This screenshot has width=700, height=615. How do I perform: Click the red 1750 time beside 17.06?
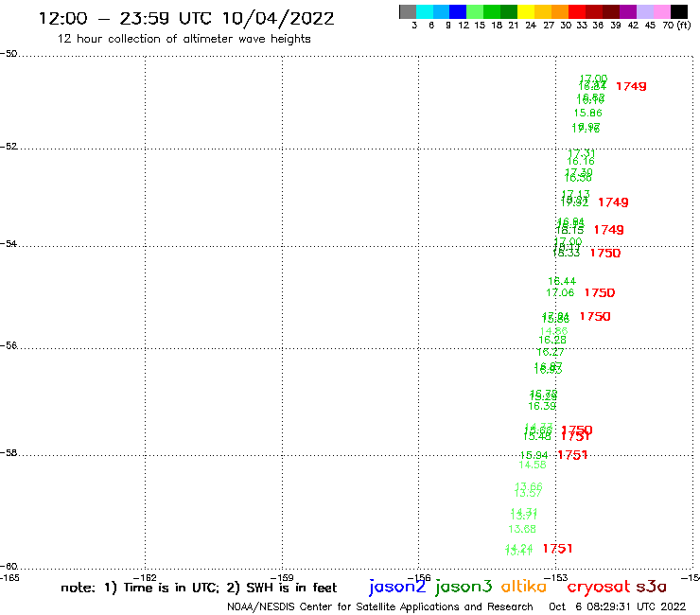600,293
